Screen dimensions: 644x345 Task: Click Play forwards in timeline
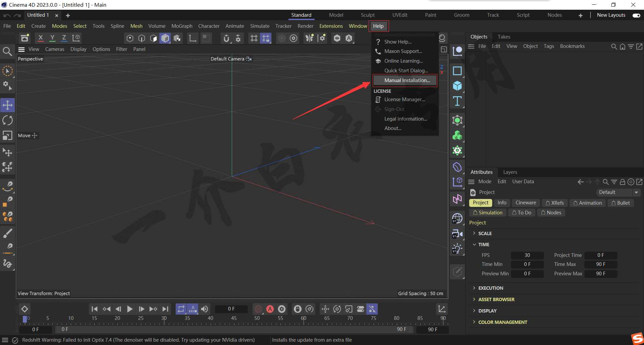[130, 309]
